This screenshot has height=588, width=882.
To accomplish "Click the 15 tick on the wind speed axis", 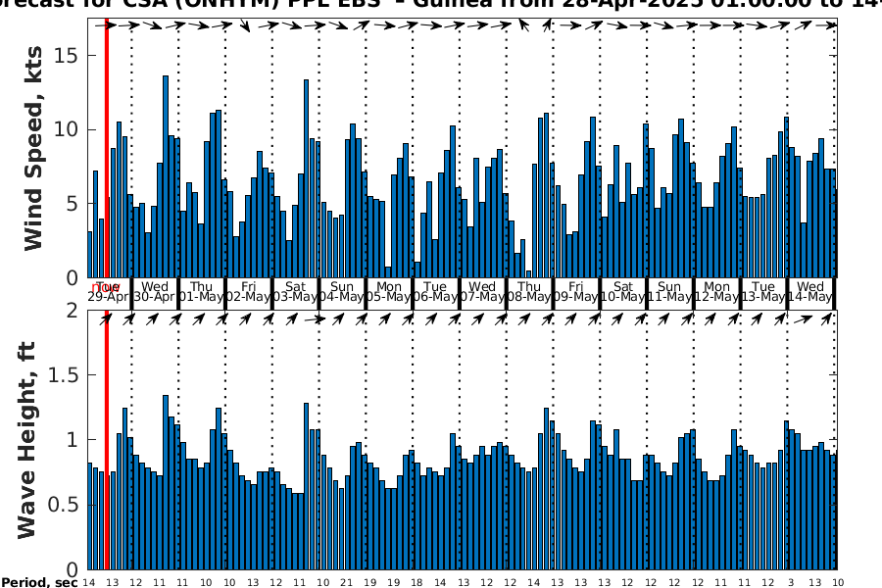I will [x=67, y=56].
